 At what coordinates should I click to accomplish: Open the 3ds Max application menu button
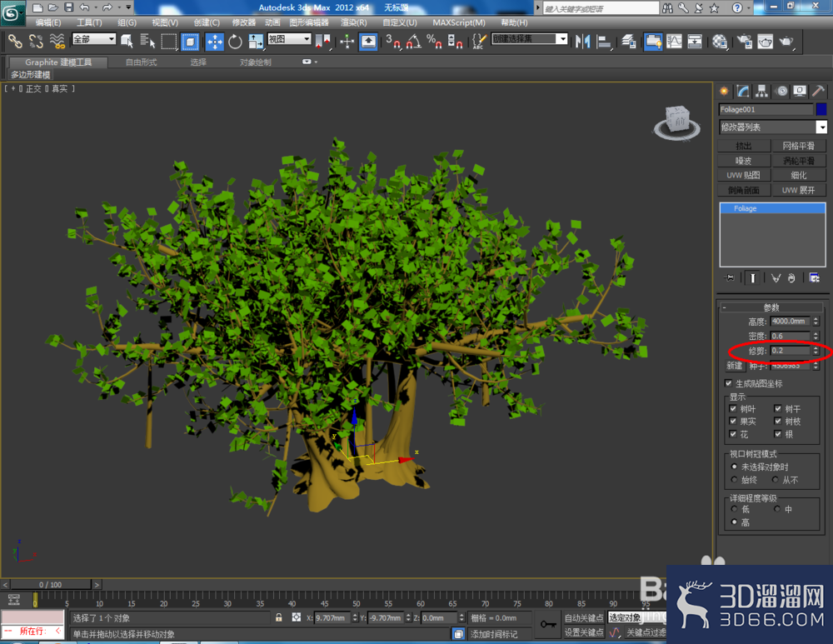[12, 12]
